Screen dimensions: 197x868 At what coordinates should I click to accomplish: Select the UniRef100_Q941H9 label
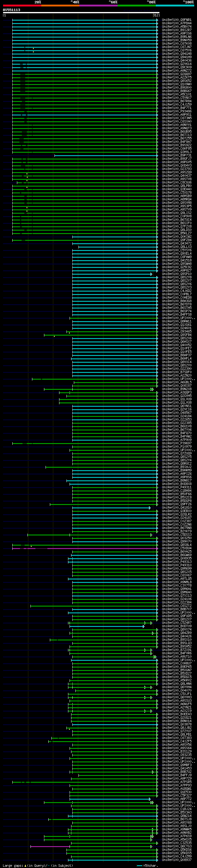coord(177,57)
